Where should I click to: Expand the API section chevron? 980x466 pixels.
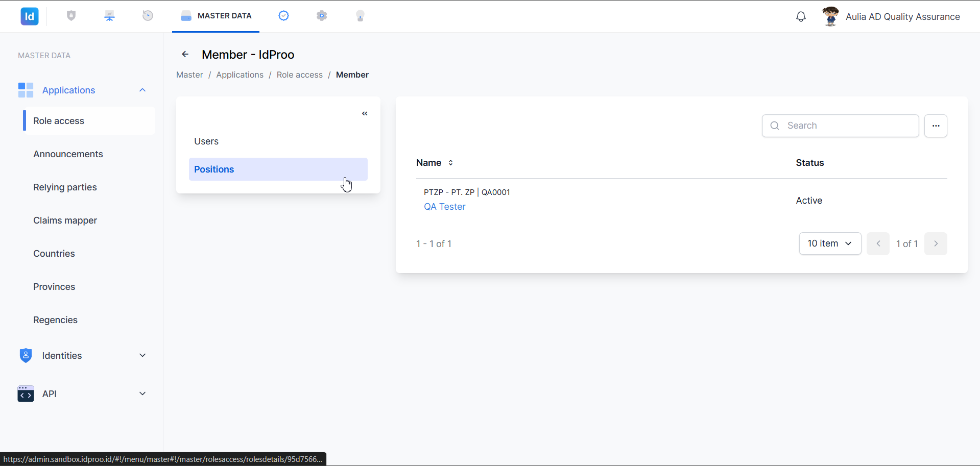point(142,394)
